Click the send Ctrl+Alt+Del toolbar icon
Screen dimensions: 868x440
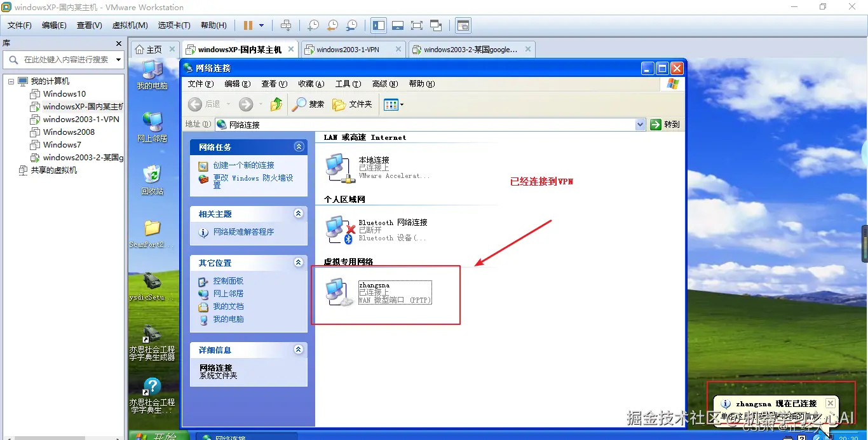click(x=286, y=25)
